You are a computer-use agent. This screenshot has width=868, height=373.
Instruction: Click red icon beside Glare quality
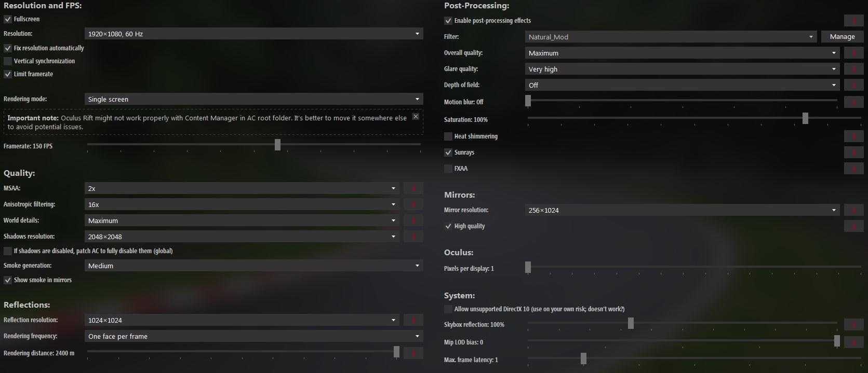tap(853, 69)
